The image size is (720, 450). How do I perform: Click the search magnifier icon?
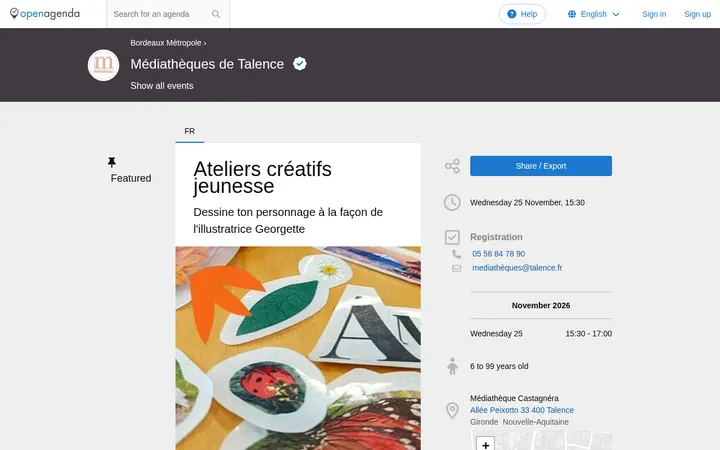point(216,14)
